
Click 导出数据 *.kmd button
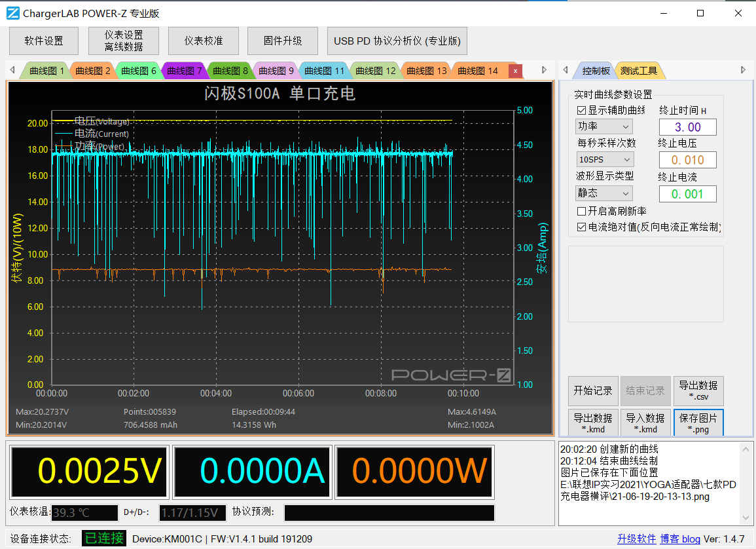tap(592, 423)
